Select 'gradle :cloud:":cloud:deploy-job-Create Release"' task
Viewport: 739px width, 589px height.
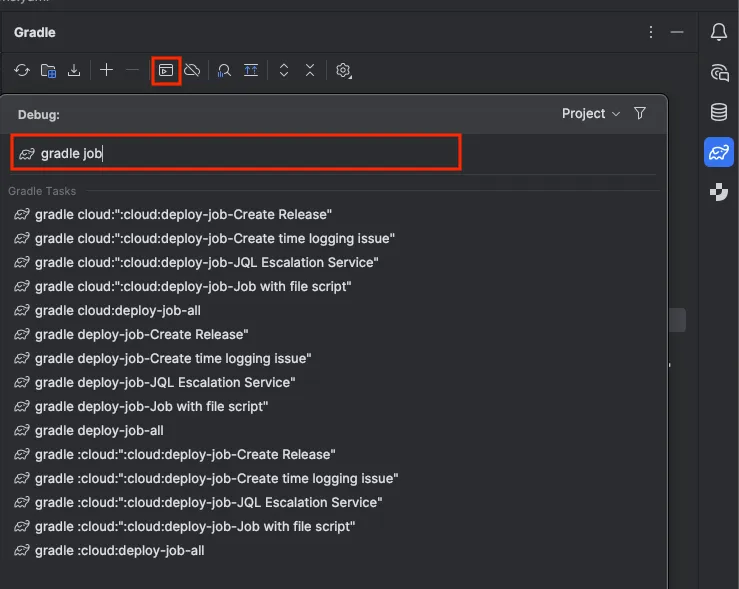(x=334, y=455)
